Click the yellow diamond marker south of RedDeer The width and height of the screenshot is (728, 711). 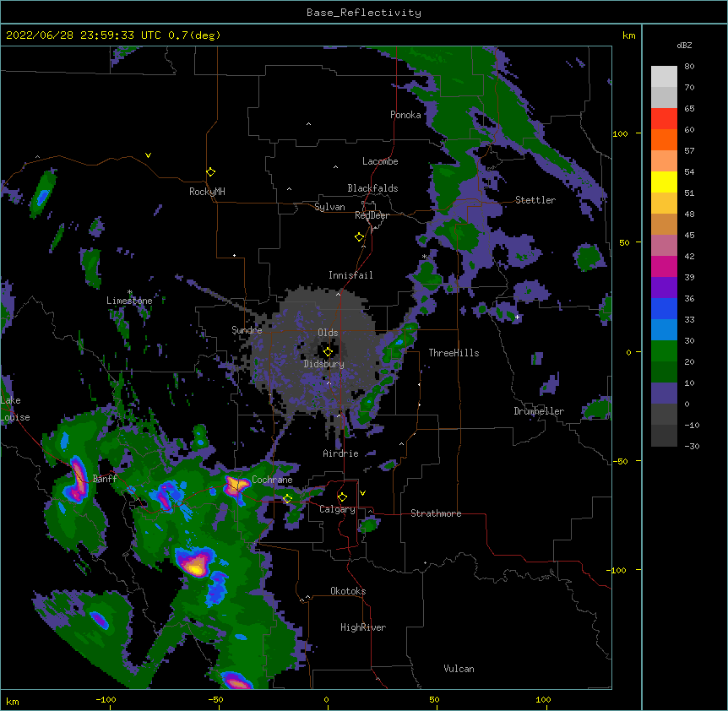coord(360,237)
